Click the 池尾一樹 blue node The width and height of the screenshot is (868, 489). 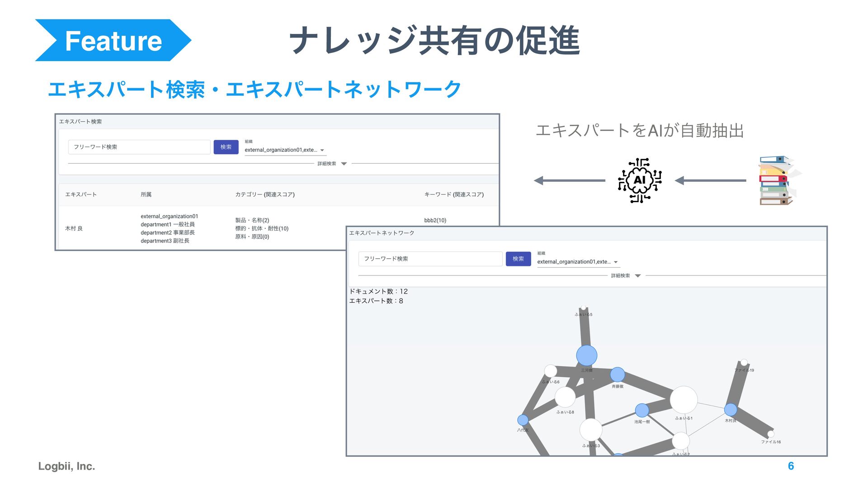pos(642,410)
